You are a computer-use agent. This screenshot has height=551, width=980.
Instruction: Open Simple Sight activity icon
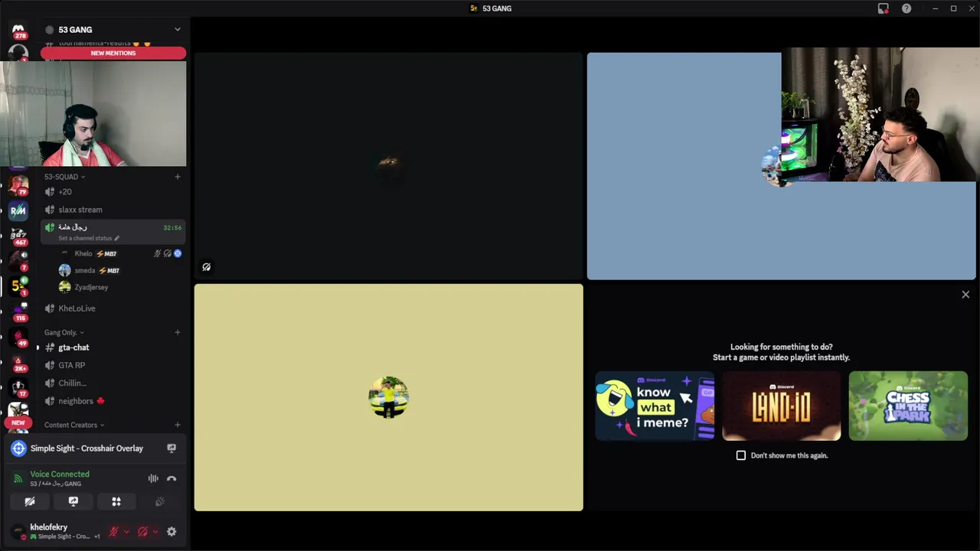pyautogui.click(x=18, y=448)
